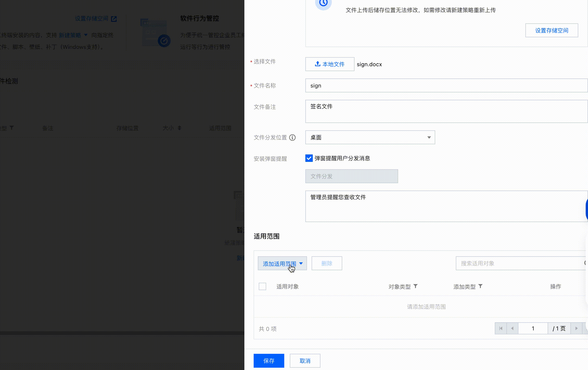
Task: Click the 删除 button
Action: (x=326, y=263)
